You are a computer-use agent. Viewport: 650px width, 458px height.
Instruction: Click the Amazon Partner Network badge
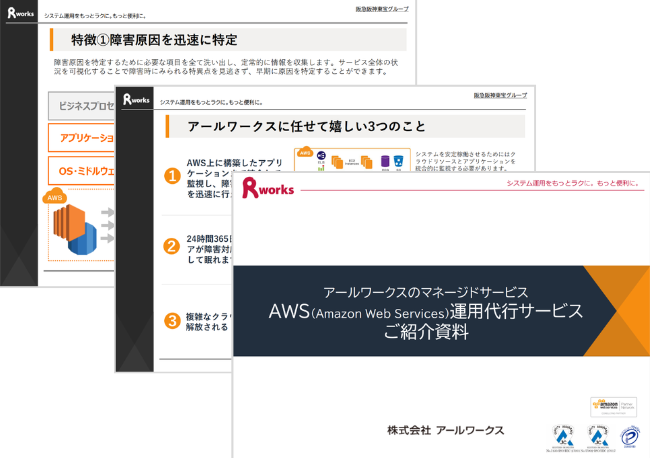pyautogui.click(x=614, y=407)
